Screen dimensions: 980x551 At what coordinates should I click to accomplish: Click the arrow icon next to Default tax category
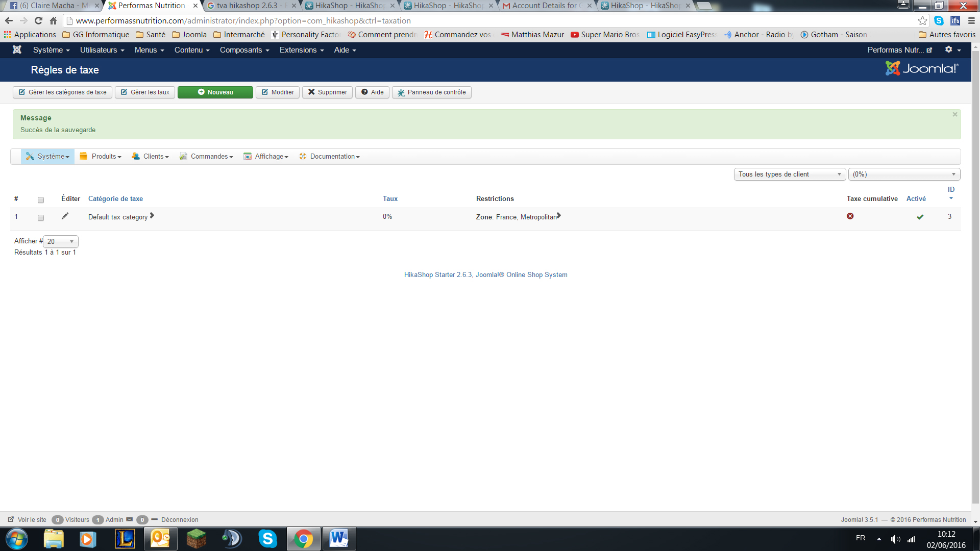(x=152, y=216)
